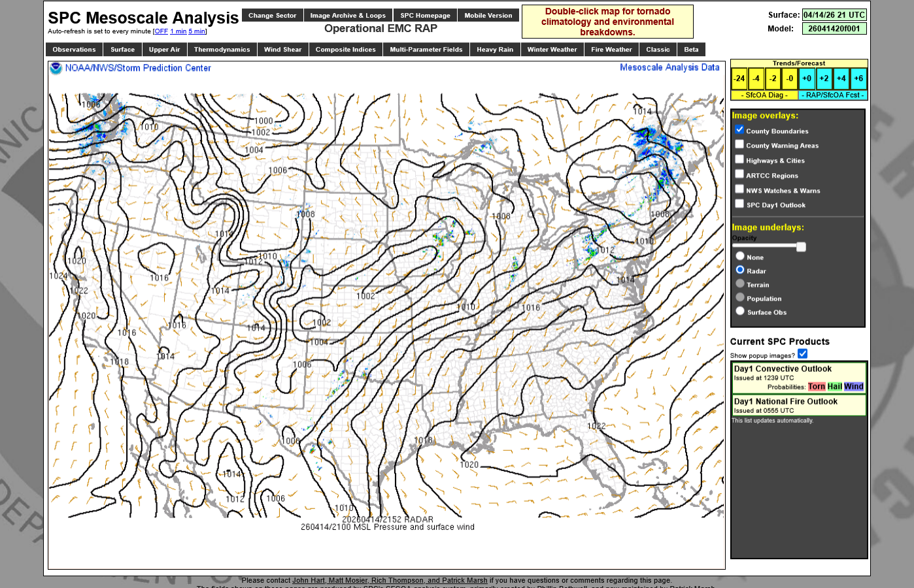Image resolution: width=914 pixels, height=588 pixels.
Task: Enable the County Boundaries overlay checkbox
Action: (x=739, y=130)
